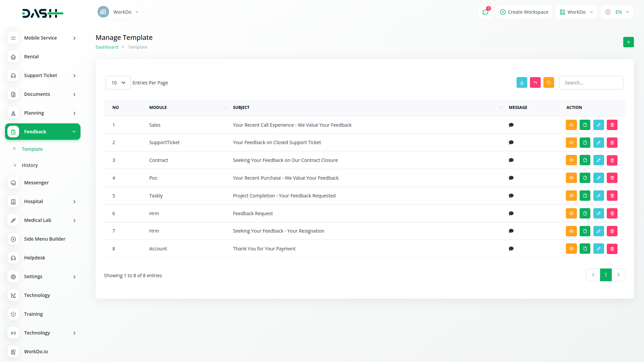Open the chat notifications icon in header
Viewport: 644px width, 362px height.
pyautogui.click(x=485, y=12)
